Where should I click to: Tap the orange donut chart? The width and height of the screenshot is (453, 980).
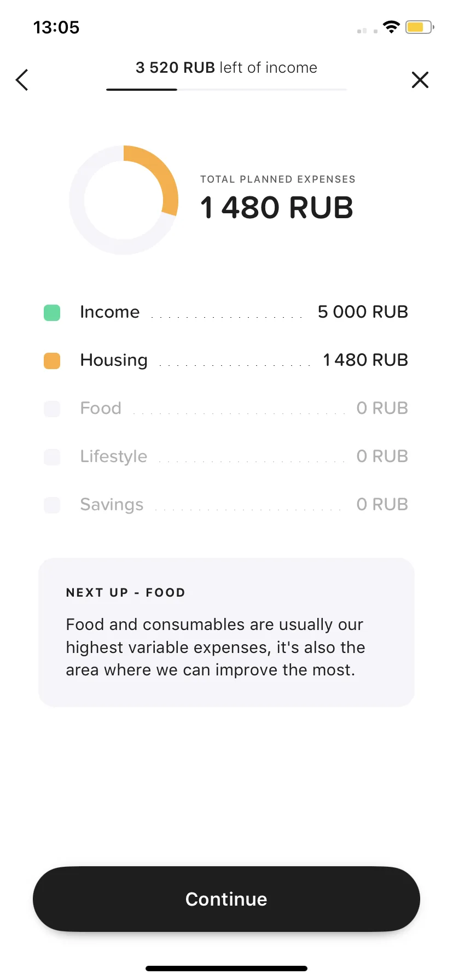[x=124, y=200]
